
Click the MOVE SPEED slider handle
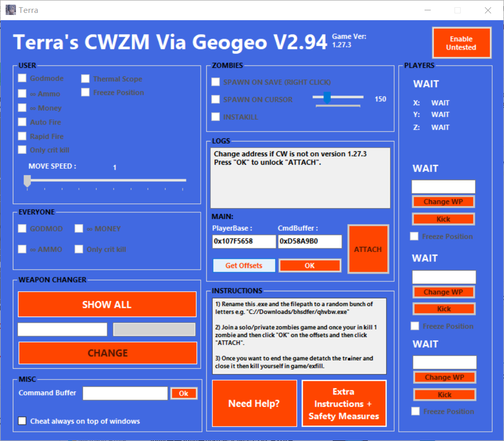(x=27, y=181)
